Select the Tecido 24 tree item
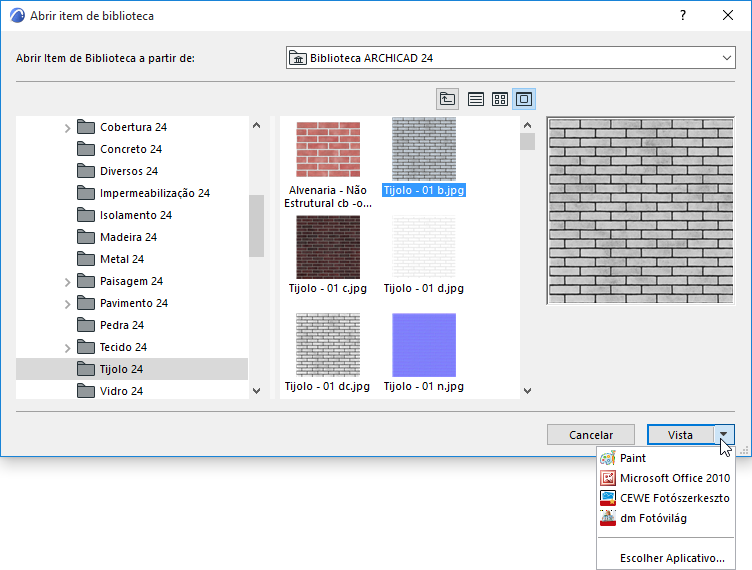This screenshot has height=570, width=752. pyautogui.click(x=132, y=347)
